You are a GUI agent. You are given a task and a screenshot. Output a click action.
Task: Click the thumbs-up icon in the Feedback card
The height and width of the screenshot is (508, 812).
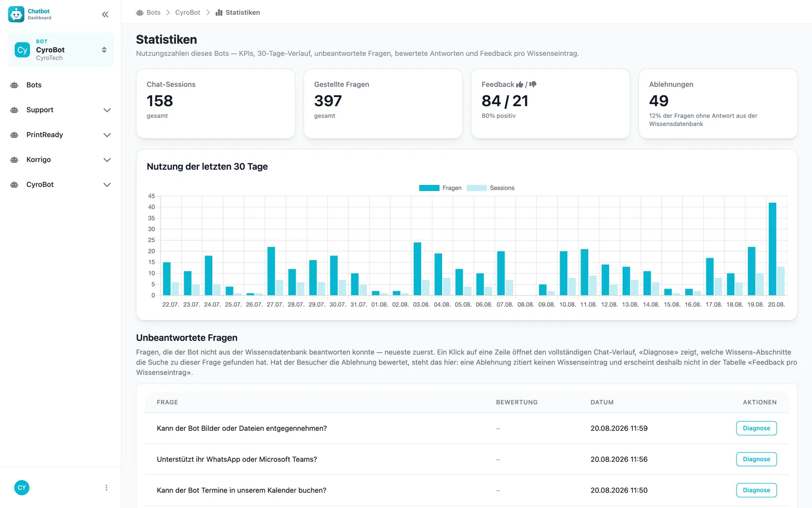click(x=520, y=84)
